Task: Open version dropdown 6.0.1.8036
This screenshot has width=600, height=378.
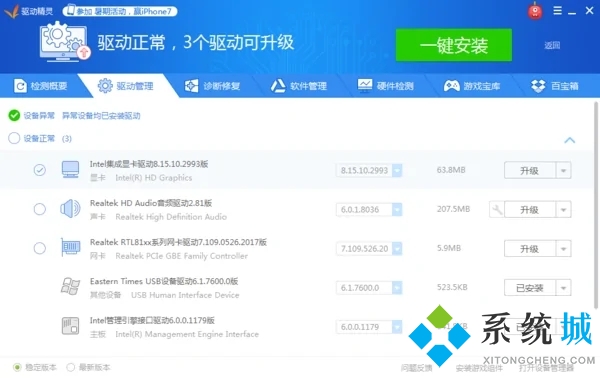Action: (397, 210)
